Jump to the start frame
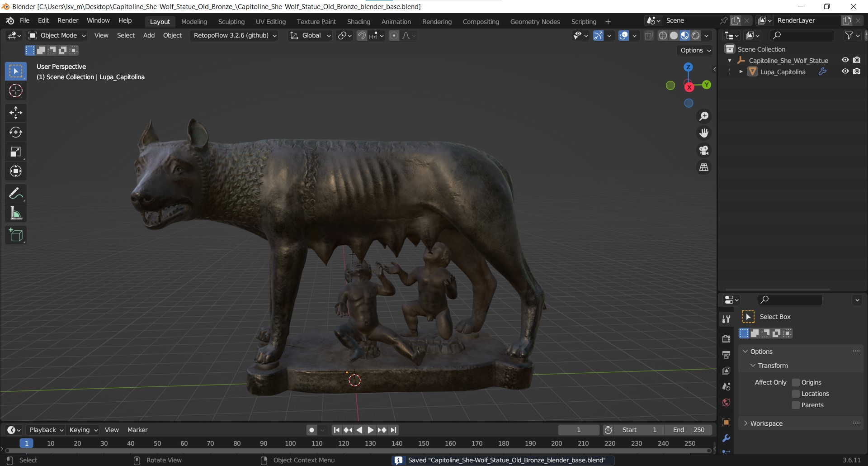 tap(336, 430)
